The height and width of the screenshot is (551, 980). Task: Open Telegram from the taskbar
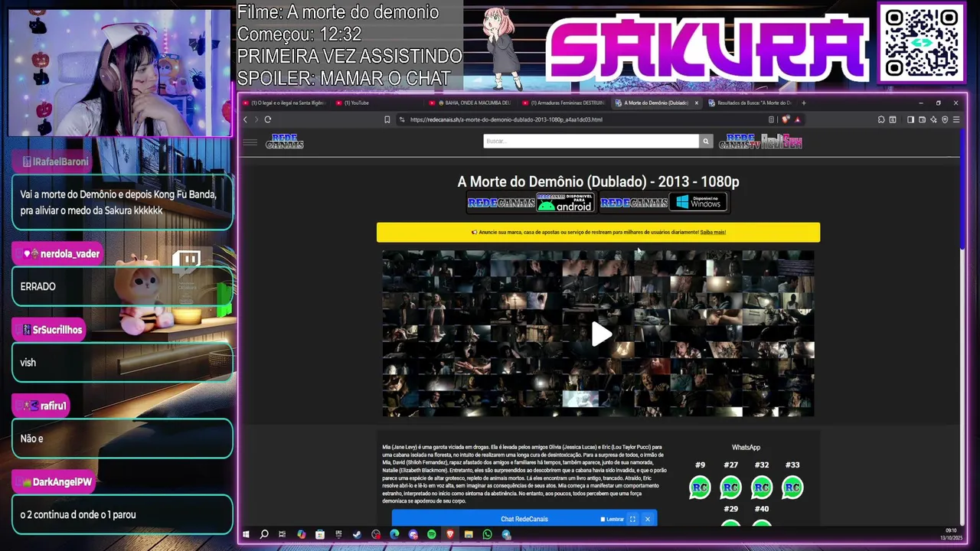pyautogui.click(x=506, y=534)
